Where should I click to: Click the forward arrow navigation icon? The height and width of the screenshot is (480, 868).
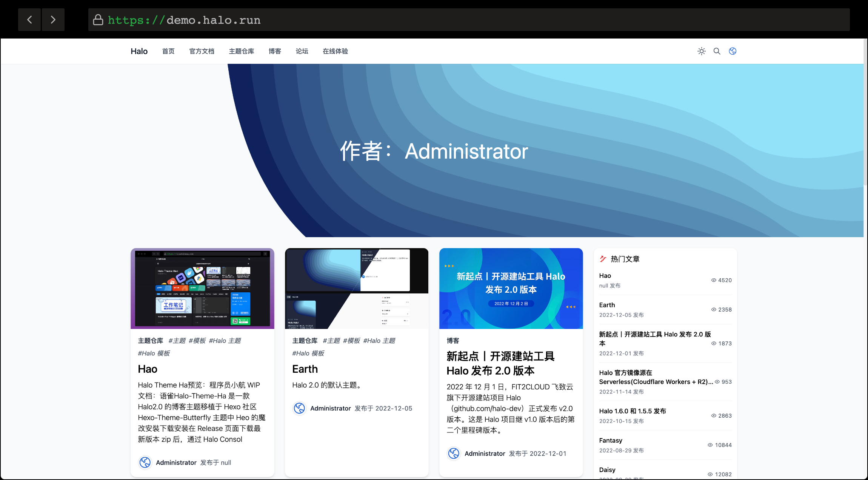53,19
